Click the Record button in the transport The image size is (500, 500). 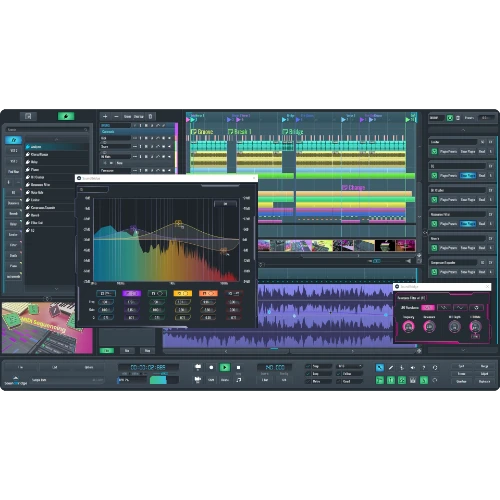[211, 367]
